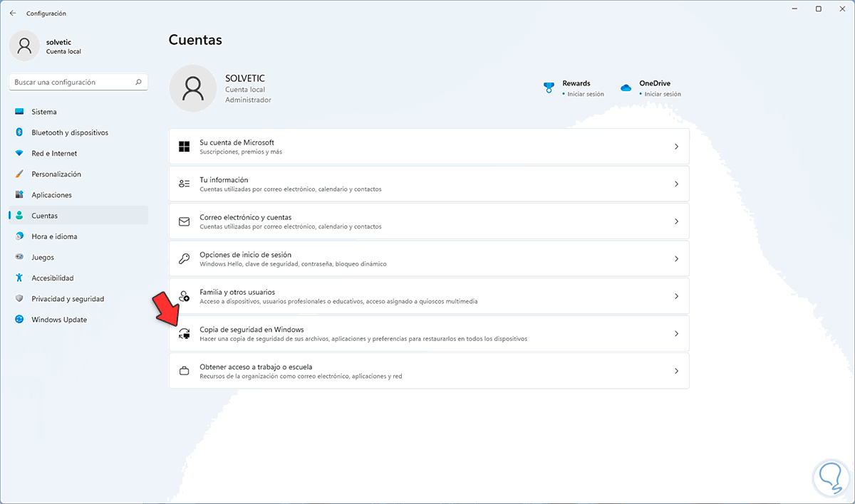The width and height of the screenshot is (855, 504).
Task: Click Iniciar sesión under OneDrive
Action: 663,94
